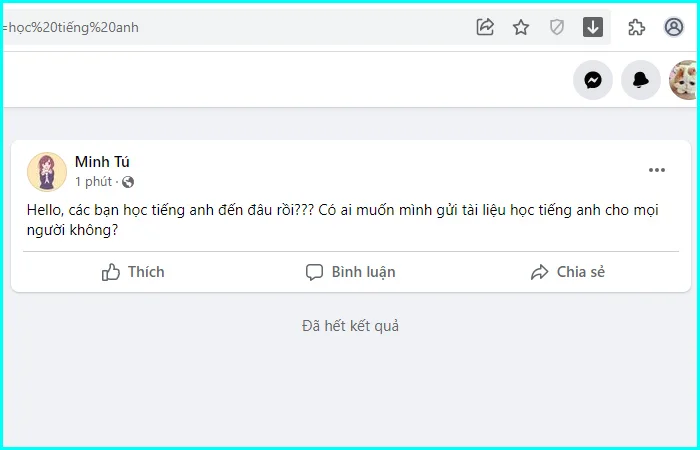Like the post with Thích
700x450 pixels.
133,272
